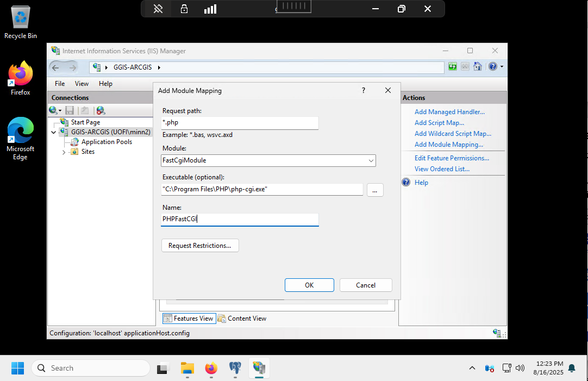
Task: Expand the Sites tree node
Action: point(64,152)
